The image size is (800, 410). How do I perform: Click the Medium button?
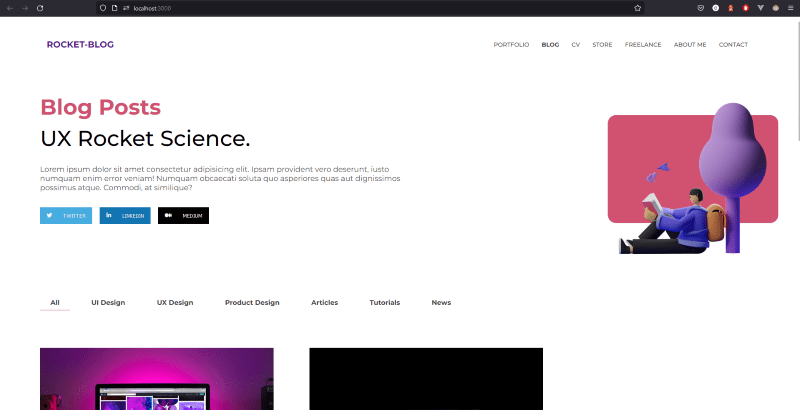(183, 215)
